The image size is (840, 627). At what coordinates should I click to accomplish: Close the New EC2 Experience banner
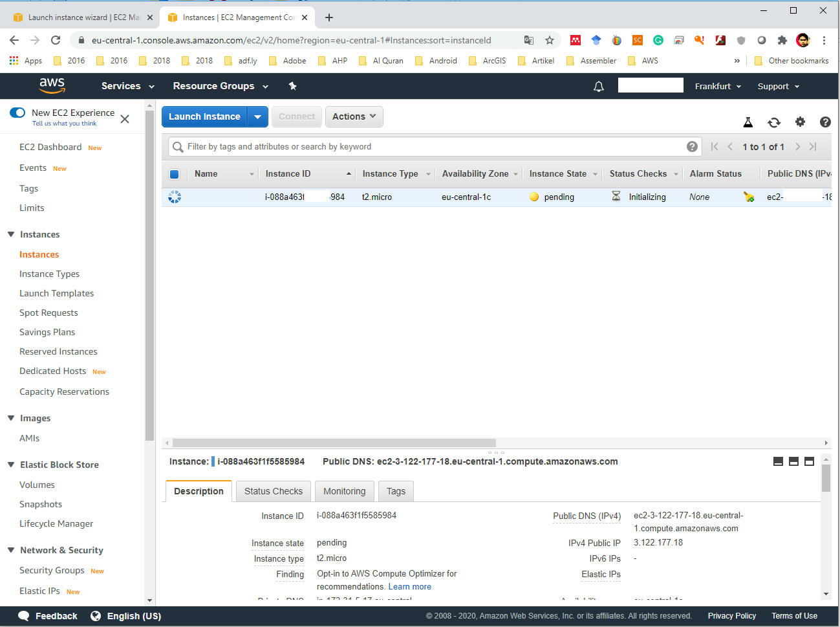pos(125,119)
